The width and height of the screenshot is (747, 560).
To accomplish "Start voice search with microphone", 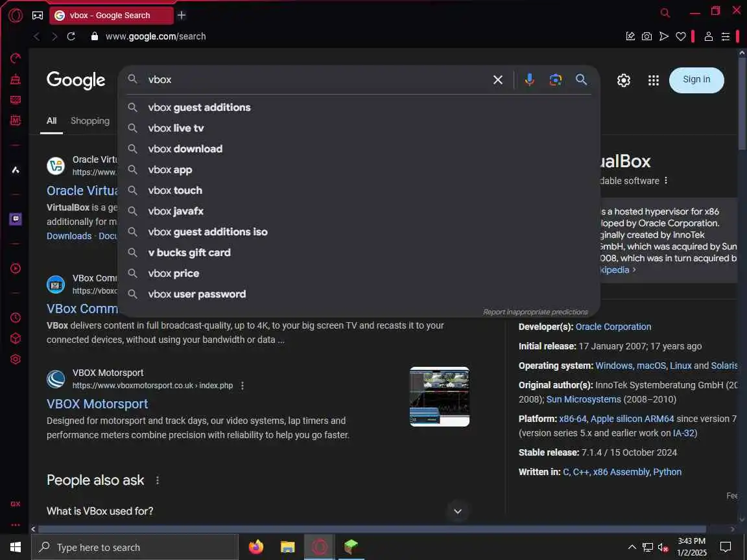I will [x=529, y=80].
